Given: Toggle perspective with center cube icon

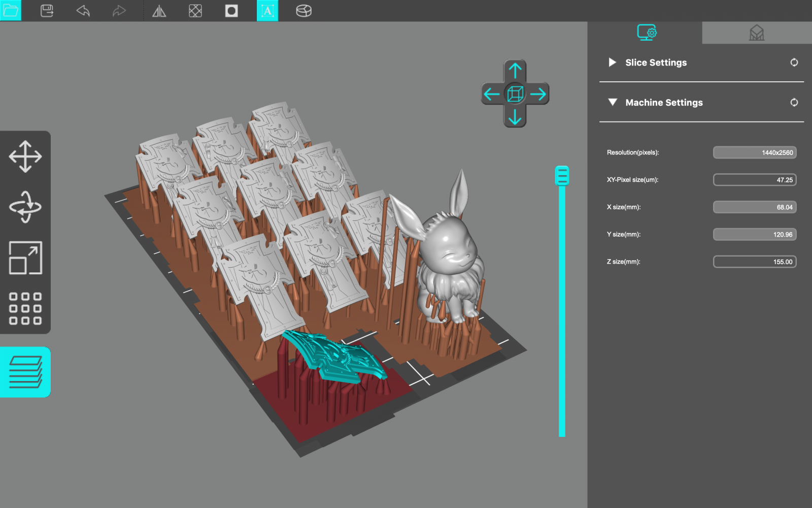Looking at the screenshot, I should pos(515,94).
